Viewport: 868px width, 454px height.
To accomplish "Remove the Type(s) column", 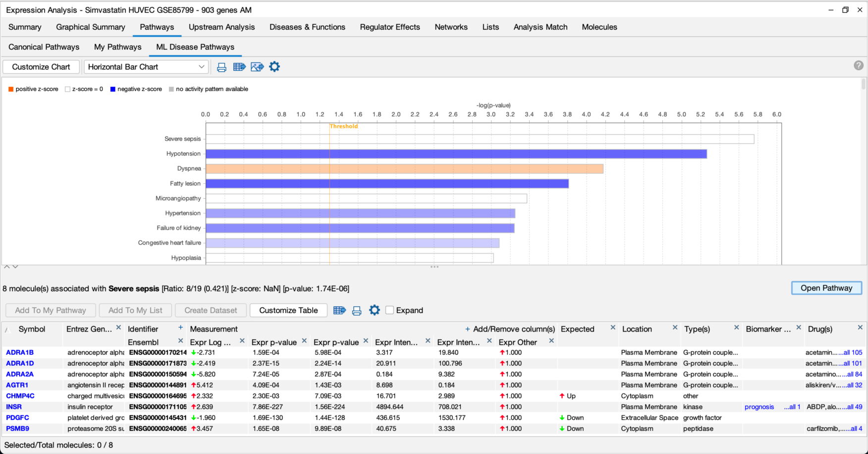I will (x=737, y=328).
